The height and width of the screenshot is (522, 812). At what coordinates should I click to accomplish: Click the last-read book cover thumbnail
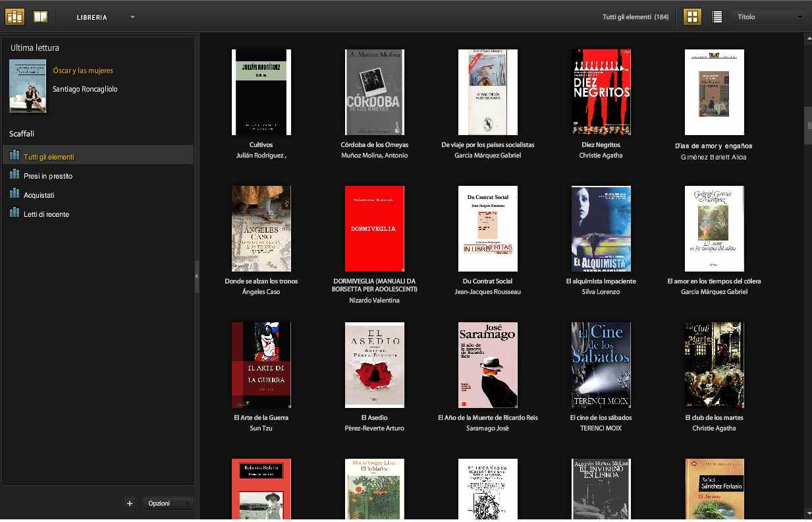[x=28, y=86]
